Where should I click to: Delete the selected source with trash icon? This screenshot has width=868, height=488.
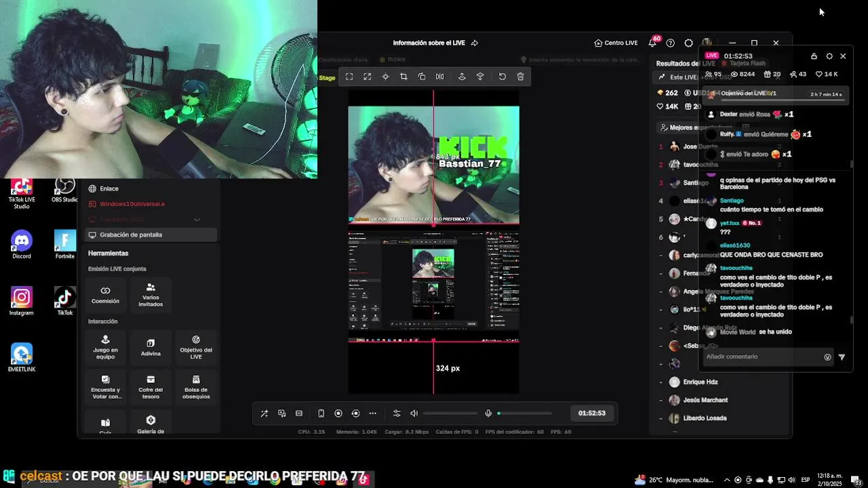pos(520,77)
